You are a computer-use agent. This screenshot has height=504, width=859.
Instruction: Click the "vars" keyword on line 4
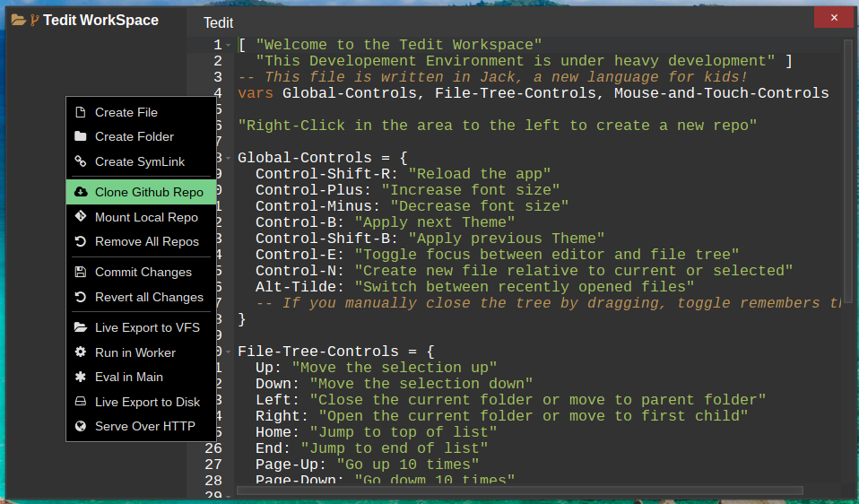[x=256, y=93]
